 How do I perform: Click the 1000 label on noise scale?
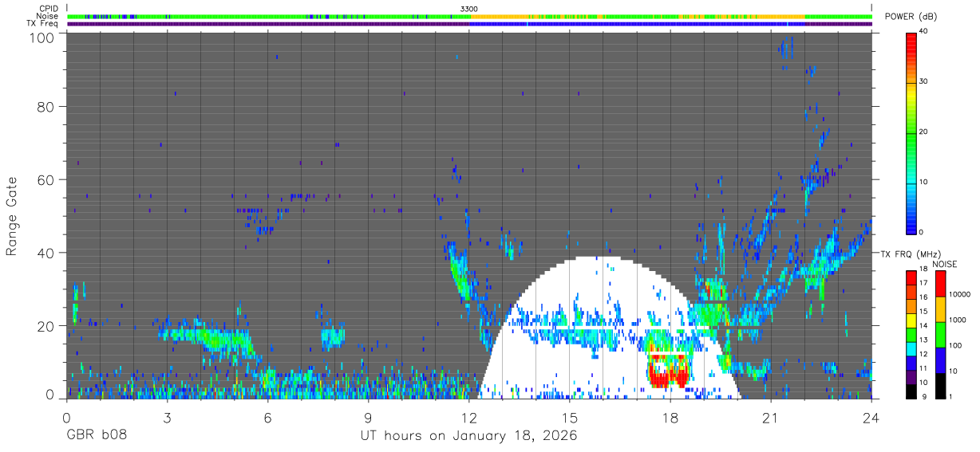(x=957, y=320)
